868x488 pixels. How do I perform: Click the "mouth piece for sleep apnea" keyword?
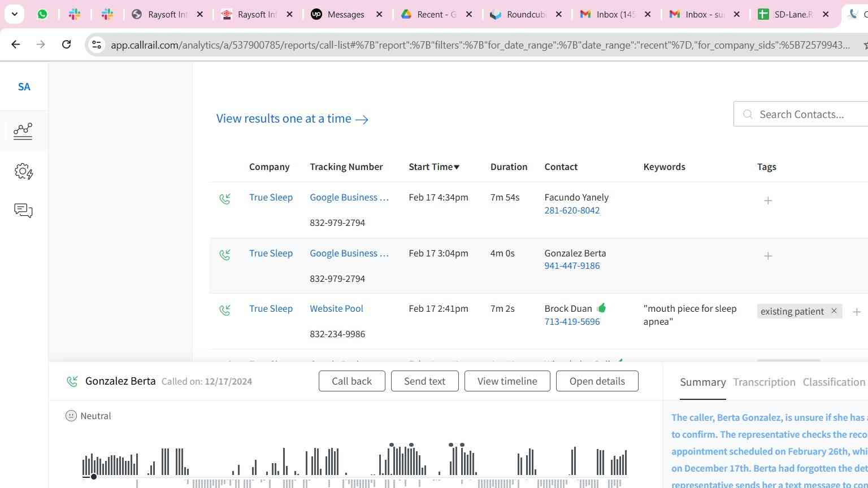pyautogui.click(x=690, y=315)
